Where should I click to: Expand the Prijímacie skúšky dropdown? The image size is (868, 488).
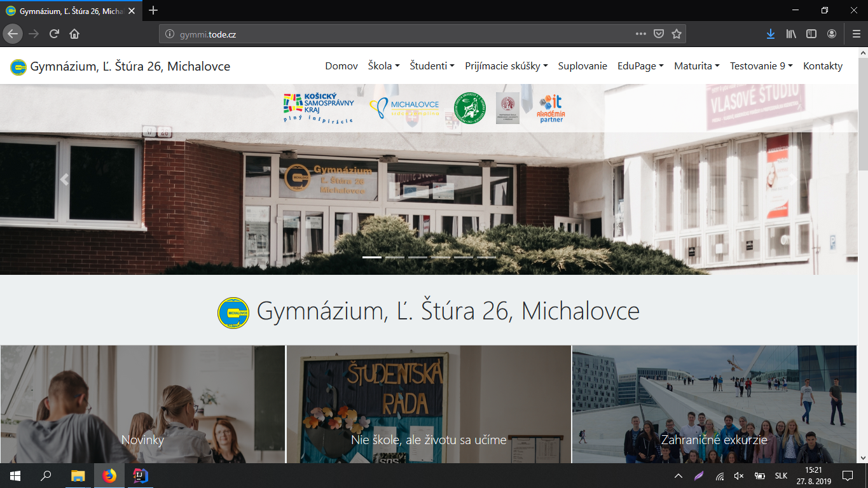pos(506,66)
